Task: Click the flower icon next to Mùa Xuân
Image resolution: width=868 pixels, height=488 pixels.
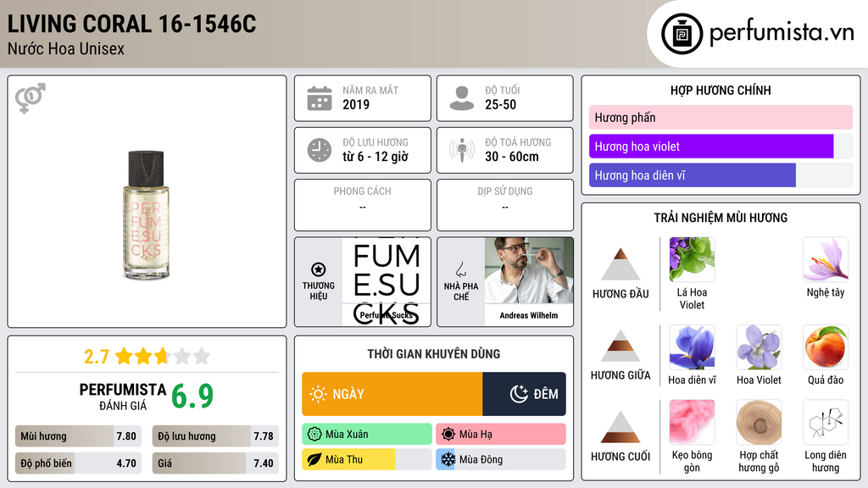Action: click(x=314, y=435)
